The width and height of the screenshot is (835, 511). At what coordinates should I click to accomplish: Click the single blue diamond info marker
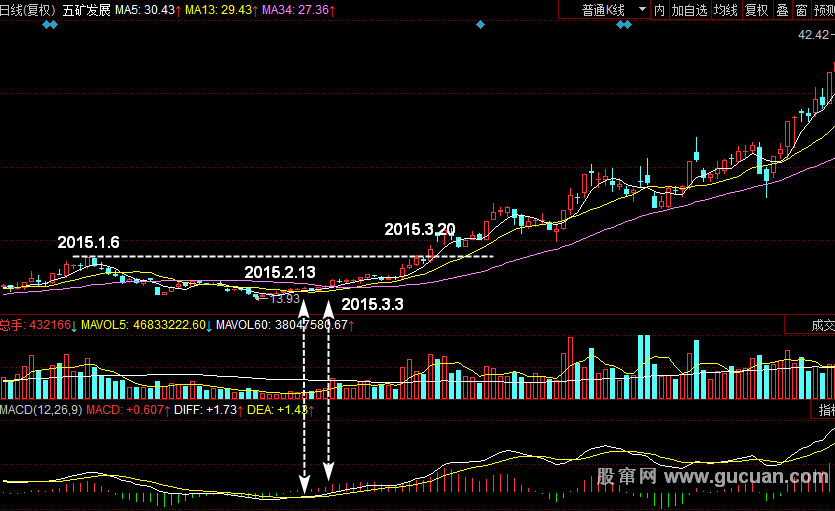480,24
